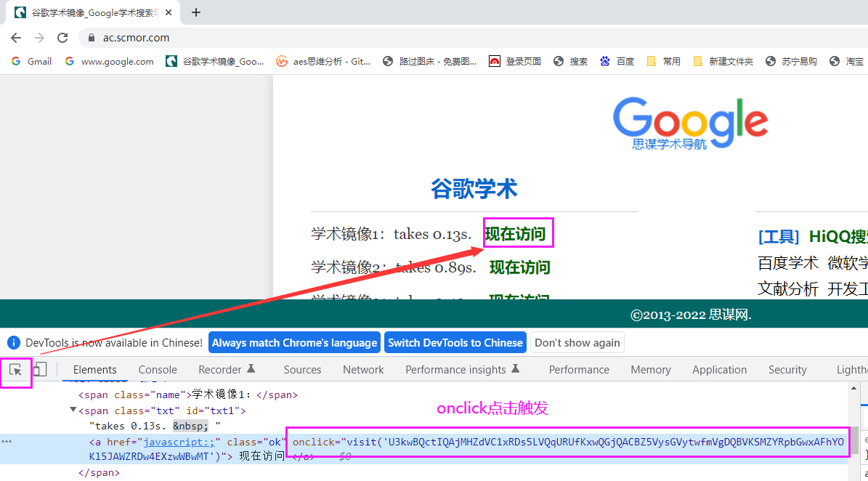868x481 pixels.
Task: Click the DevTools info icon
Action: coord(13,343)
